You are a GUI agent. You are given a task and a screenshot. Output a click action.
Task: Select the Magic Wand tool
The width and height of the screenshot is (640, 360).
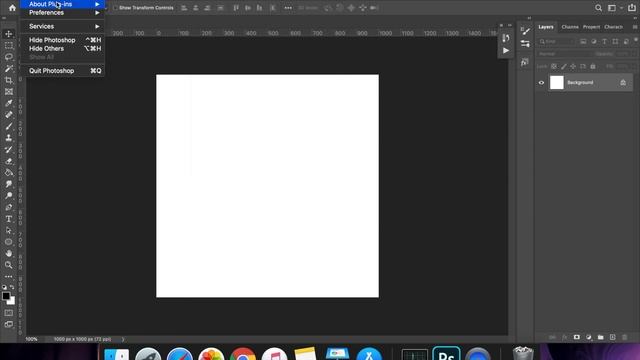pos(9,69)
